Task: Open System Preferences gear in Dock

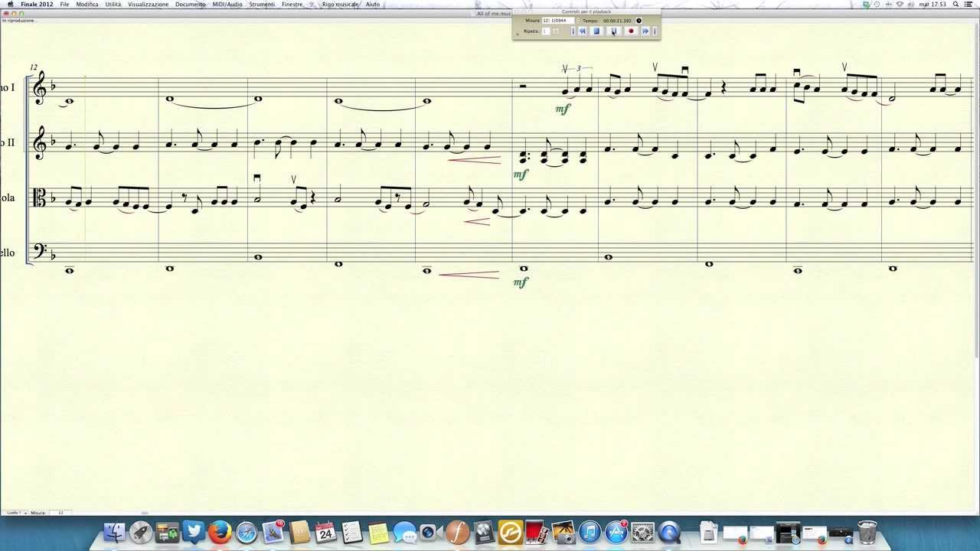Action: click(642, 532)
